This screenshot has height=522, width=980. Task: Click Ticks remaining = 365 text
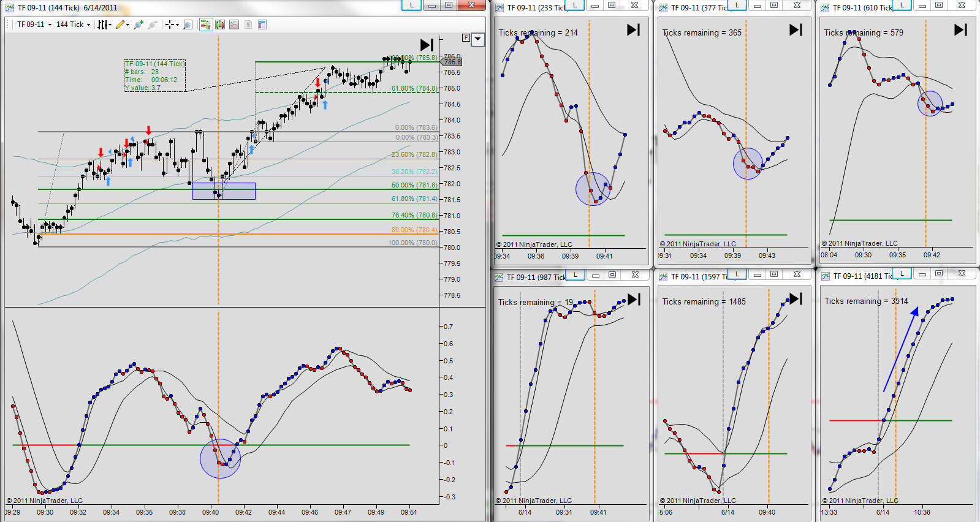click(x=702, y=33)
